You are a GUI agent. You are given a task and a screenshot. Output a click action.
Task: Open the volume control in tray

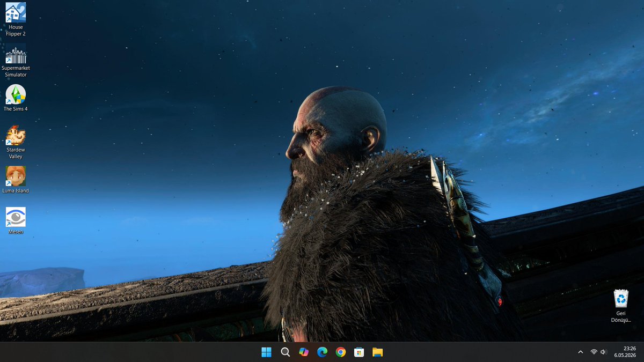click(604, 352)
